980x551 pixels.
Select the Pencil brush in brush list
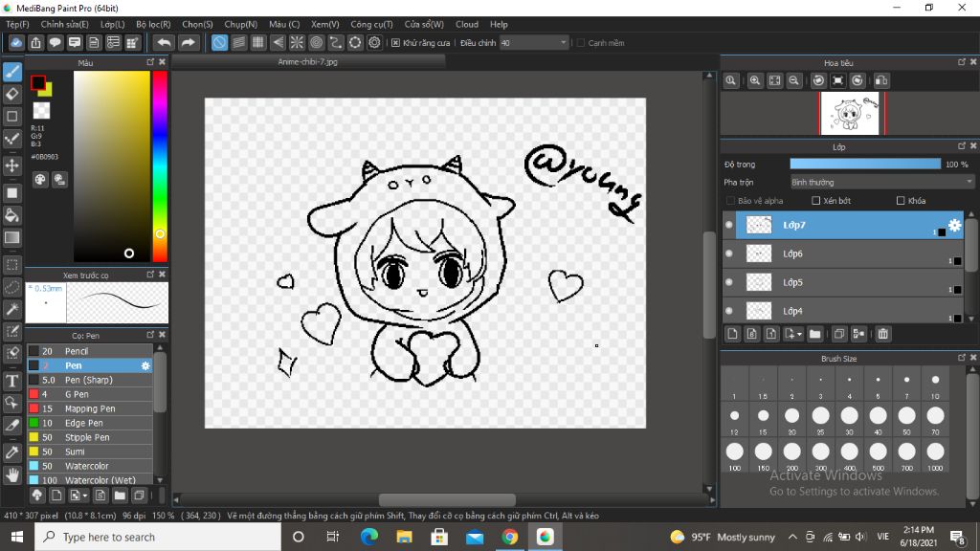point(90,351)
